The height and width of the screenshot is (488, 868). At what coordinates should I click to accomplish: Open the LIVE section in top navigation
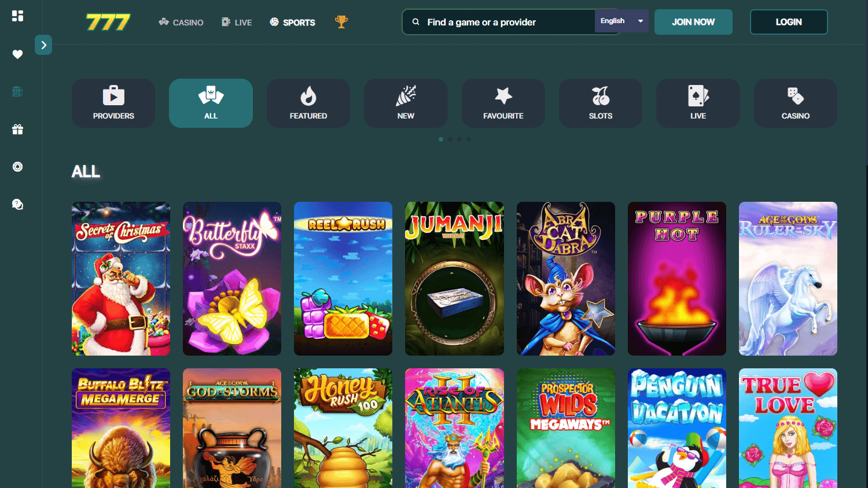[x=236, y=22]
